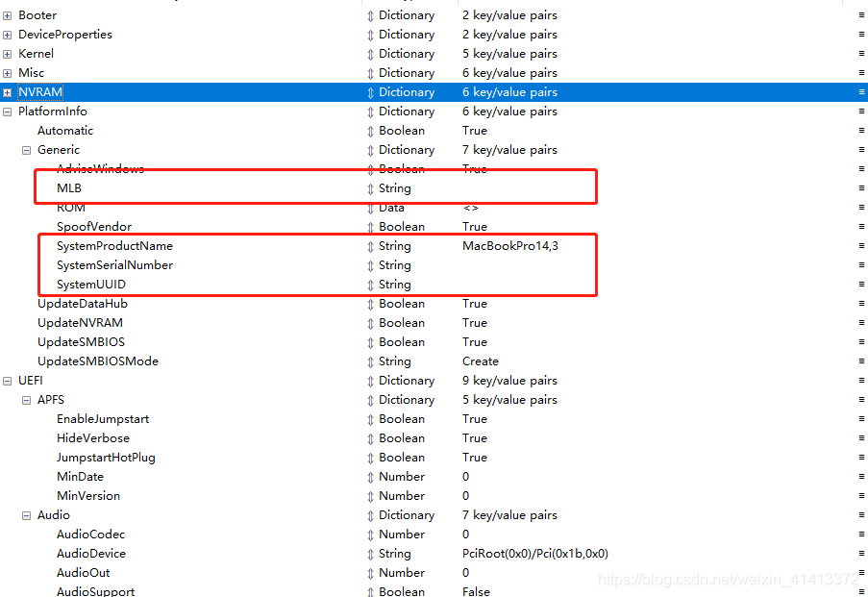Select the EnableJumpstart key
The width and height of the screenshot is (868, 597).
103,419
